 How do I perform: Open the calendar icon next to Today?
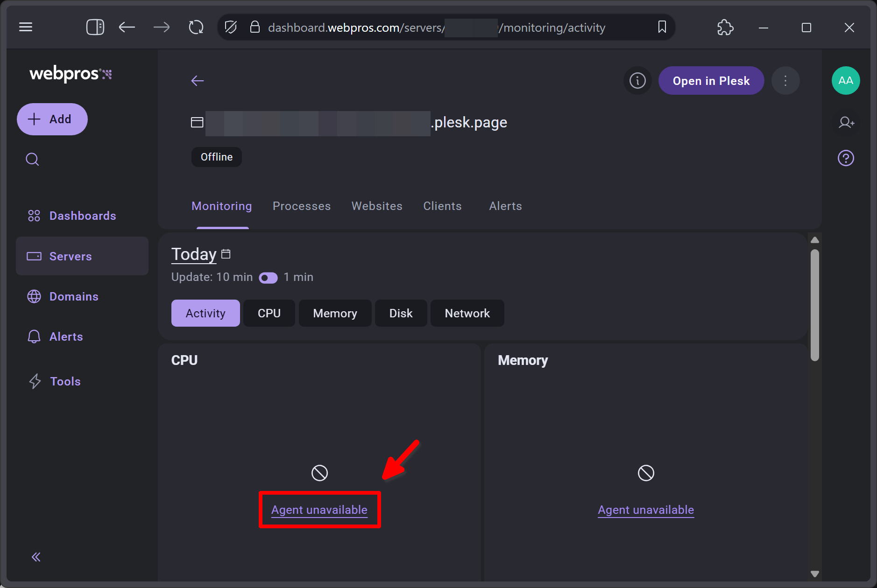(226, 254)
